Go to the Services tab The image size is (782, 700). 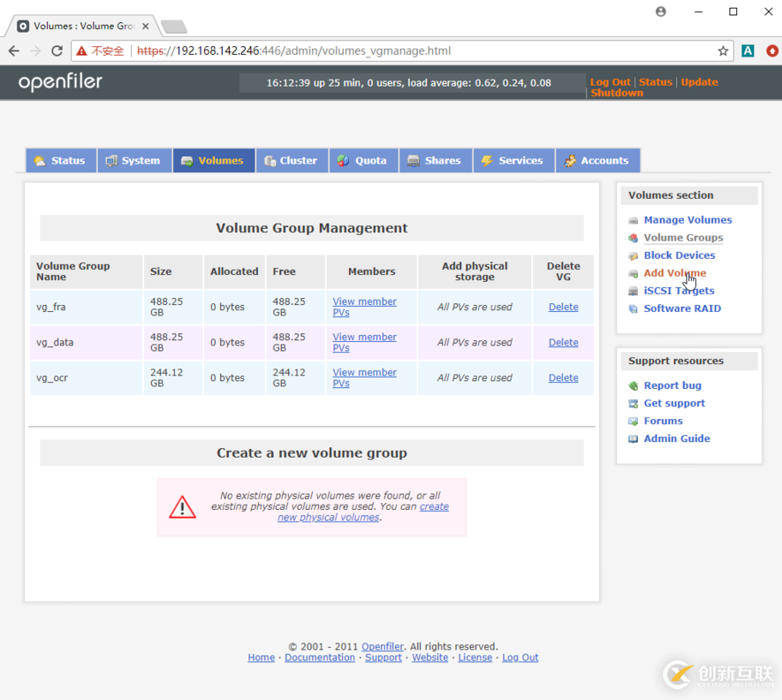click(512, 161)
